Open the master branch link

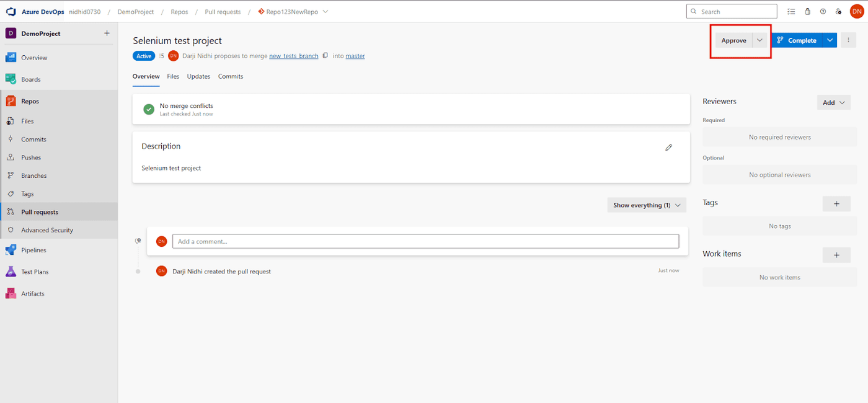pos(355,56)
